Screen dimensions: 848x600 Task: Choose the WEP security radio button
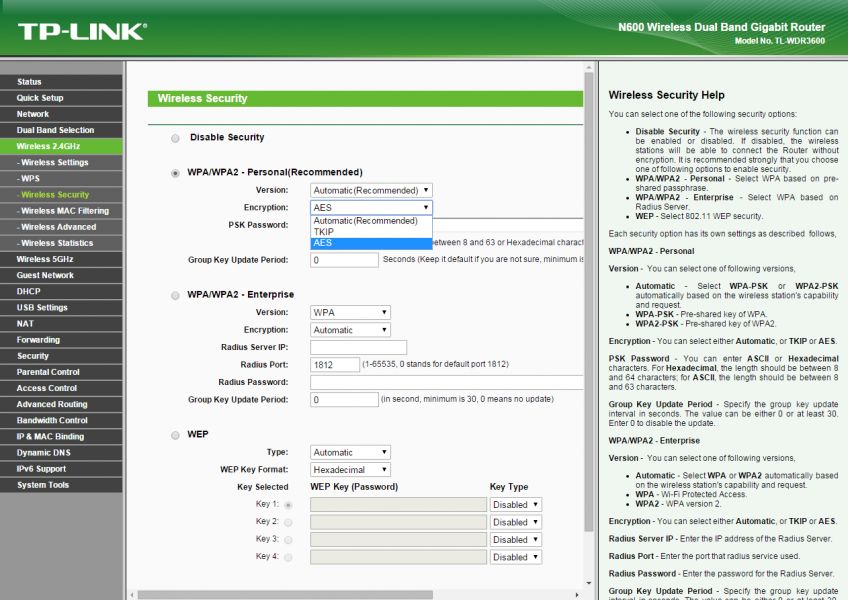[176, 435]
